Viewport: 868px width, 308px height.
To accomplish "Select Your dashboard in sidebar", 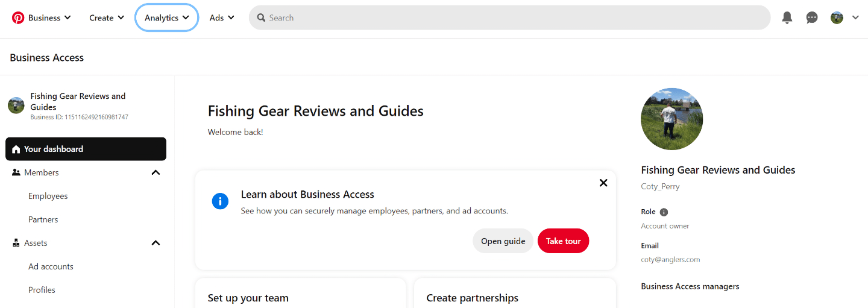I will coord(86,149).
